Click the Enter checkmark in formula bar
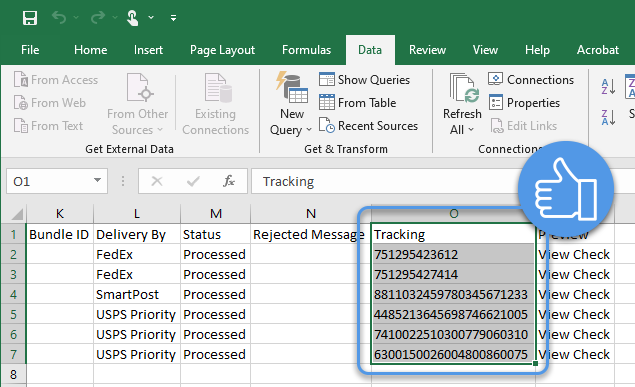Viewport: 635px width, 387px height. coord(193,181)
